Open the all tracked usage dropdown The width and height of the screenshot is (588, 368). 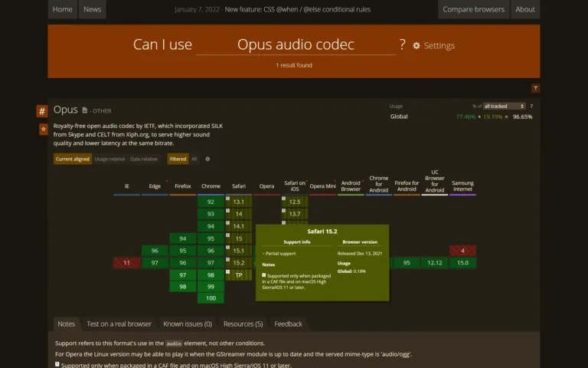504,107
